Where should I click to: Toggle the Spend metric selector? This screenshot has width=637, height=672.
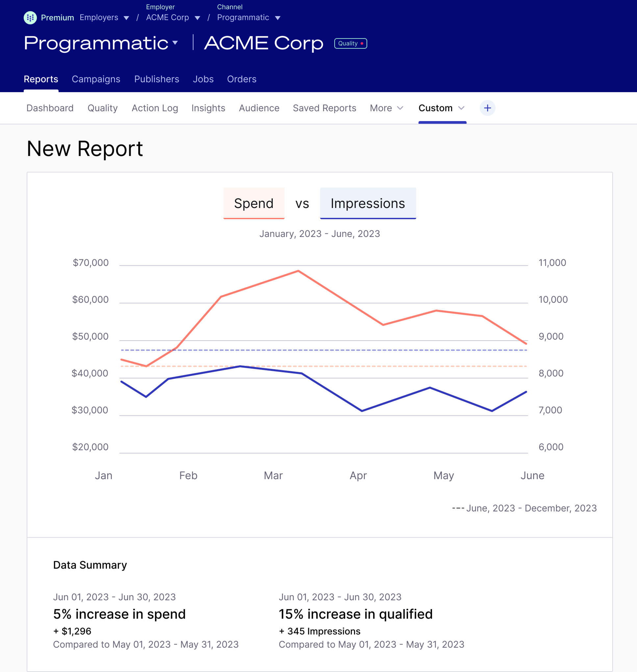(x=254, y=203)
